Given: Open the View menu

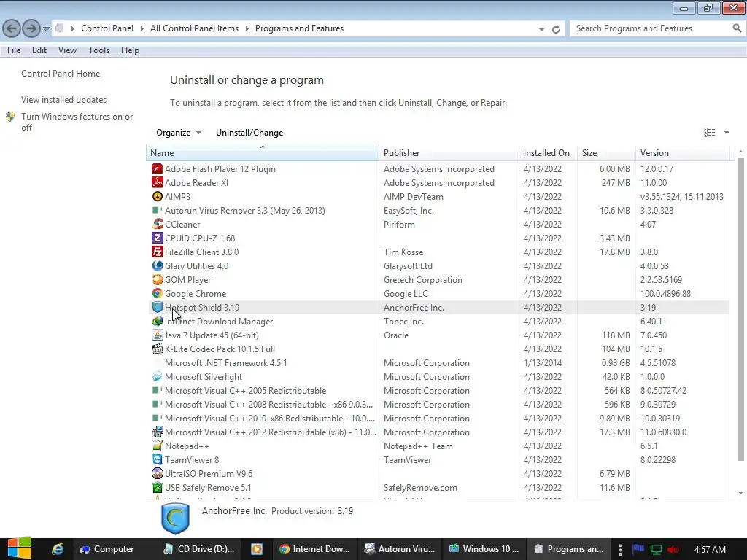Looking at the screenshot, I should pyautogui.click(x=67, y=50).
